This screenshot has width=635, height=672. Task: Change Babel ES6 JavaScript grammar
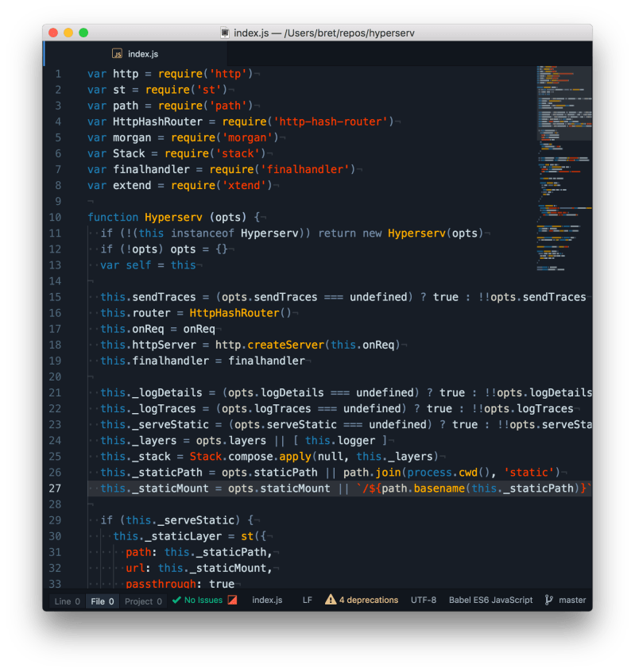click(490, 600)
